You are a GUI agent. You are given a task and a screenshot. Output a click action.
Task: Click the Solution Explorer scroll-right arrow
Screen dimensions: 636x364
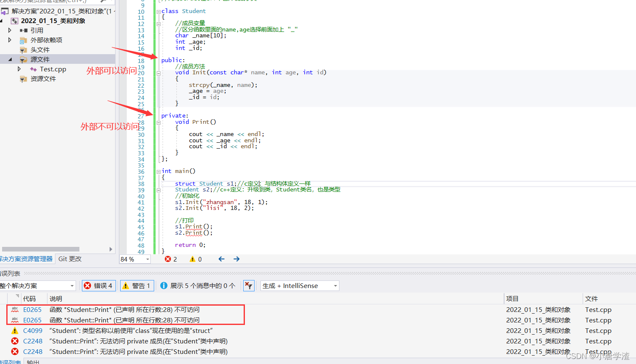(110, 249)
